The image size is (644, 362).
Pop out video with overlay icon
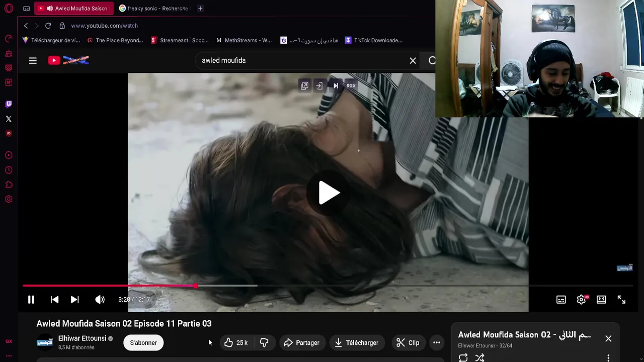pos(304,85)
